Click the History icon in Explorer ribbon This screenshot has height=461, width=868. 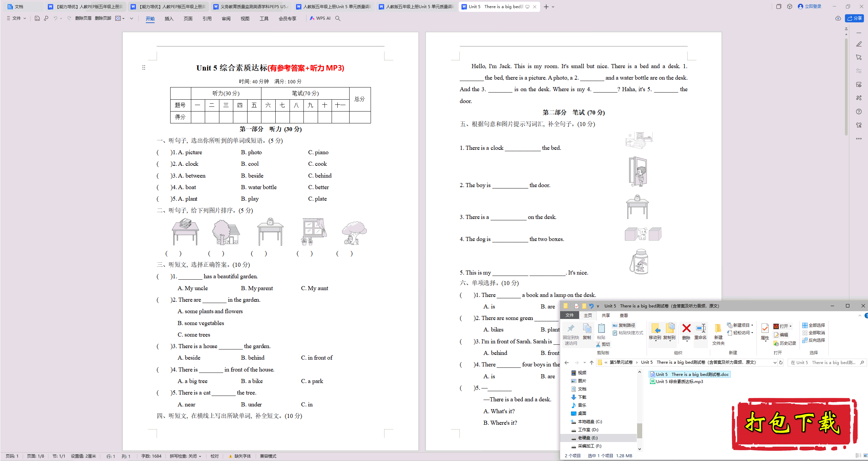point(785,343)
